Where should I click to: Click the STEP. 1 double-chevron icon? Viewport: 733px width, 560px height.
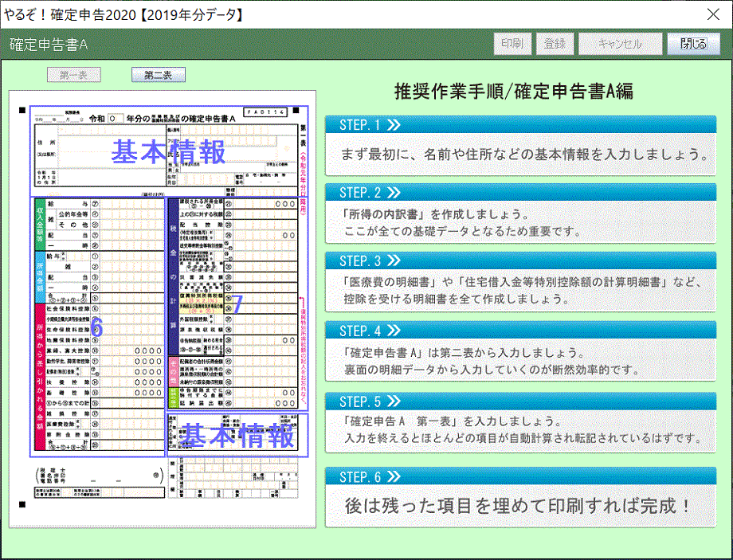pyautogui.click(x=394, y=125)
